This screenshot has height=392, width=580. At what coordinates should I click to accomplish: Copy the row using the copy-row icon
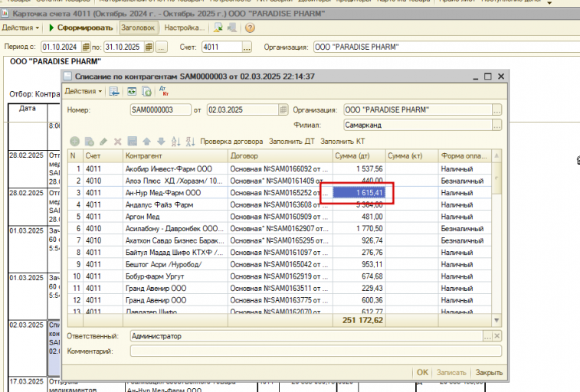pyautogui.click(x=89, y=141)
